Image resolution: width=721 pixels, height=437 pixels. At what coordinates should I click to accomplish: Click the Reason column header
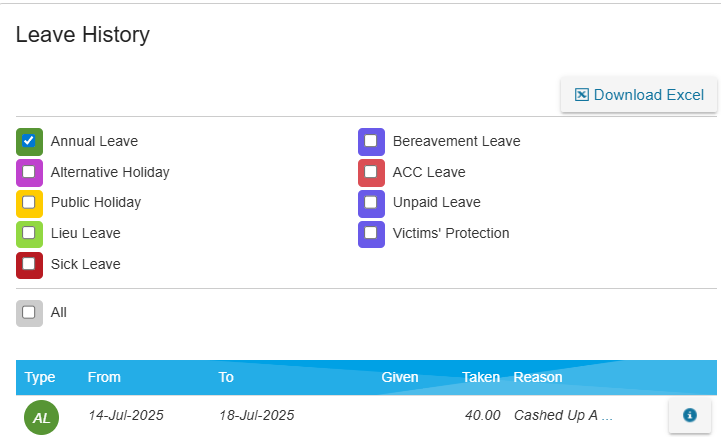[x=538, y=377]
